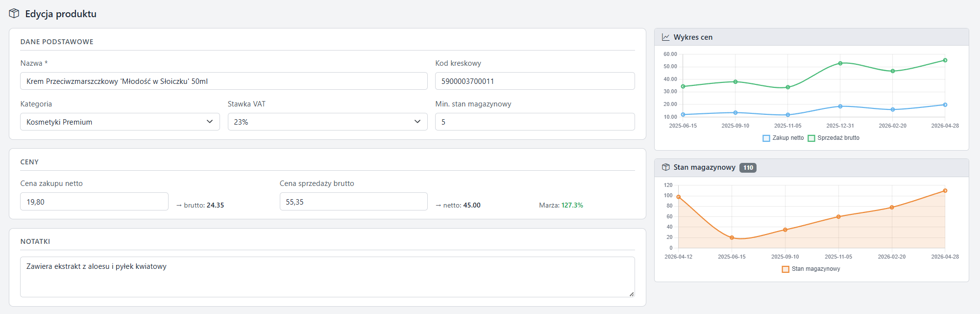The width and height of the screenshot is (980, 314).
Task: Click the 'Stawka VAT' field label
Action: 246,104
